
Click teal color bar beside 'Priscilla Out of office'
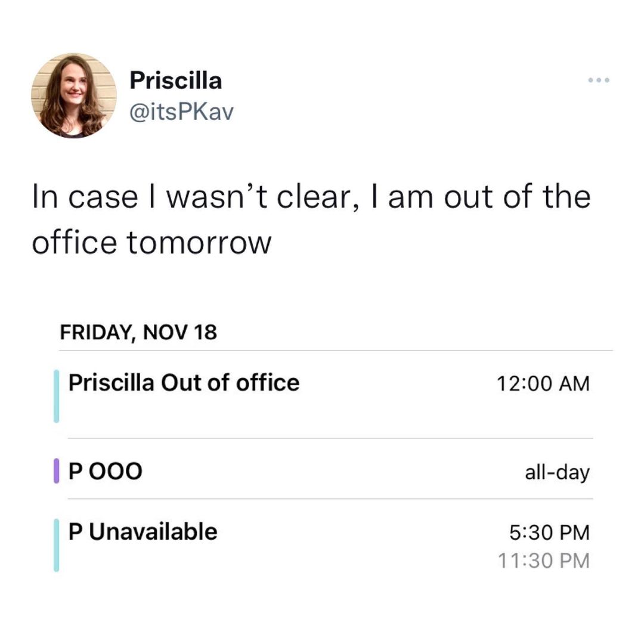[x=57, y=396]
